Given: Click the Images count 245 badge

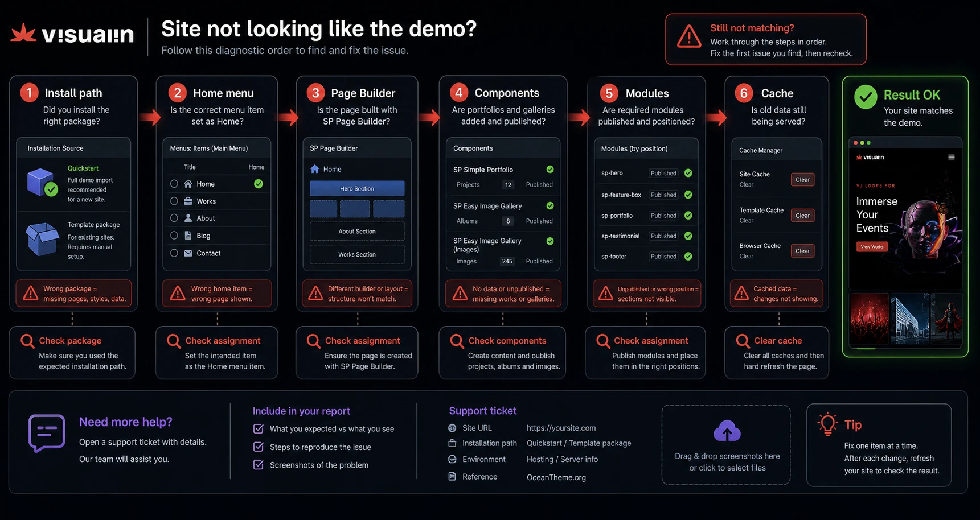Looking at the screenshot, I should point(507,261).
